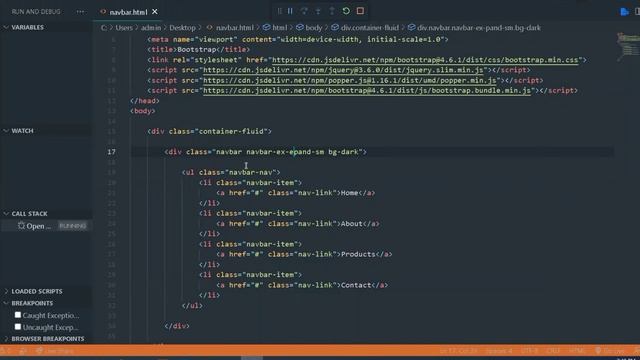Click the closing head tag
Screen dimensions: 640x360
[144, 101]
